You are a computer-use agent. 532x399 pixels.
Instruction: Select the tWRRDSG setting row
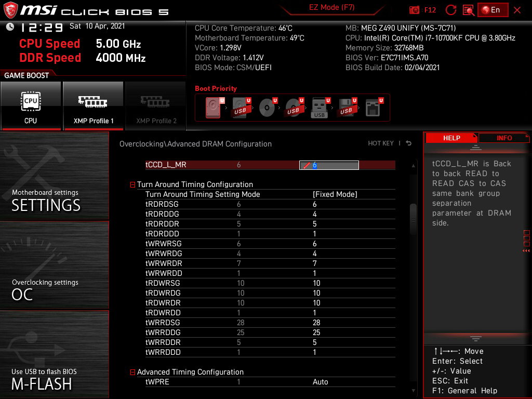[x=270, y=322]
